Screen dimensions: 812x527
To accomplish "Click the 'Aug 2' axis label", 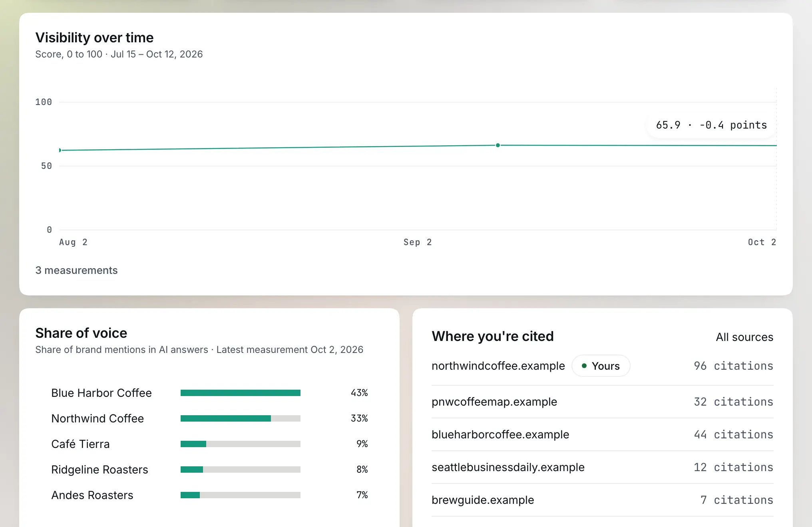I will click(73, 242).
